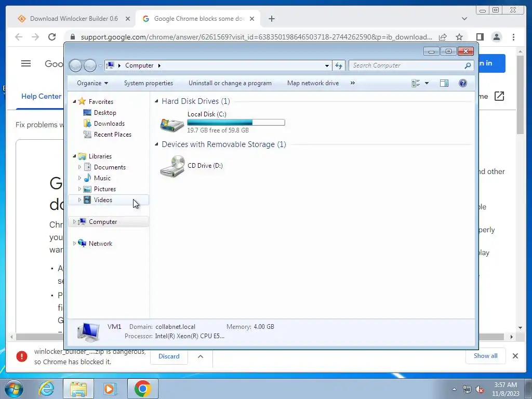Toggle the preview pane icon
Screen dimensions: 532x399
[444, 83]
